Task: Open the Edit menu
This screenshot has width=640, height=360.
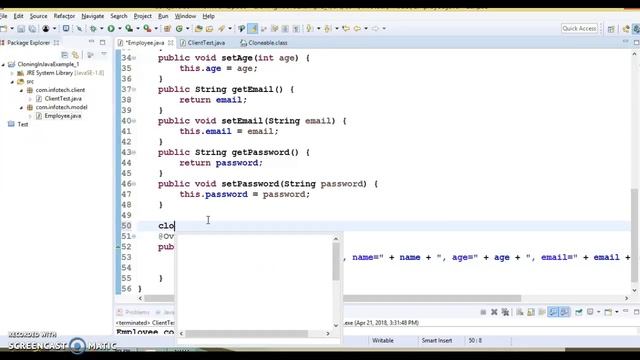Action: point(18,16)
